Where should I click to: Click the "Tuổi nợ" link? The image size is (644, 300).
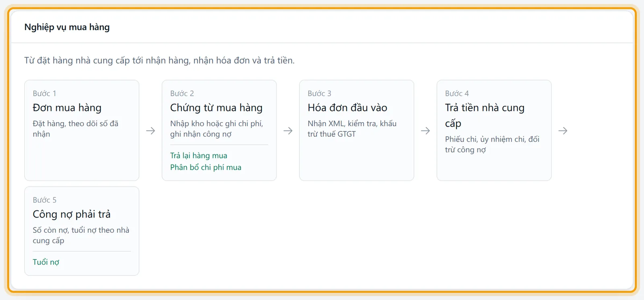pos(46,262)
